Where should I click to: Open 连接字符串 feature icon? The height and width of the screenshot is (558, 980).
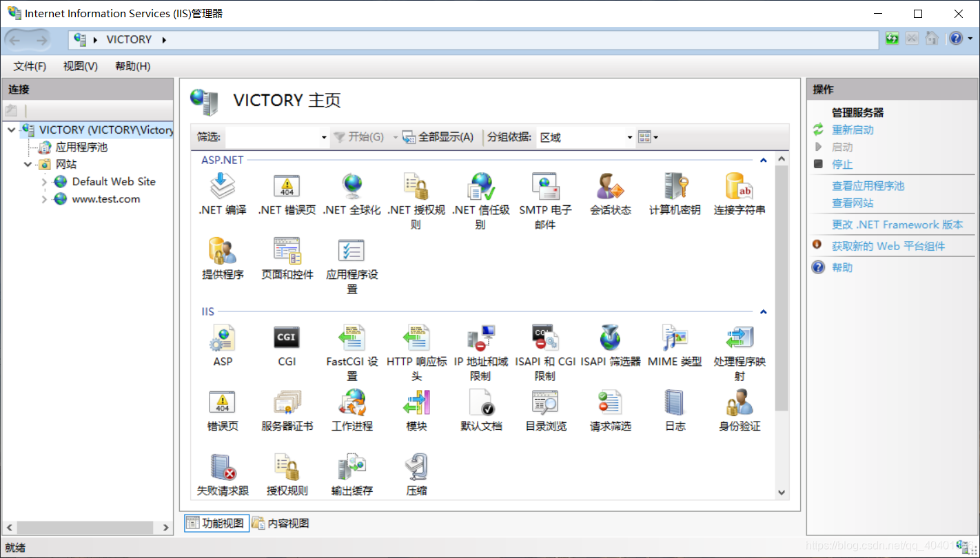739,186
